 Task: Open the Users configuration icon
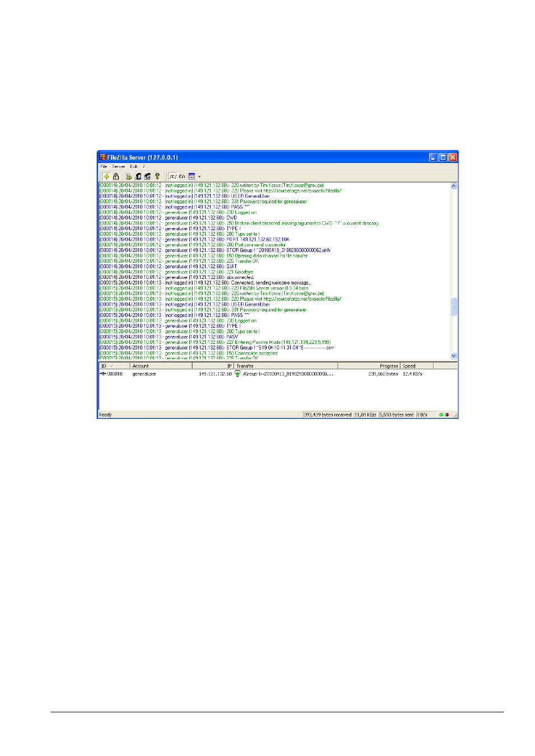point(138,176)
